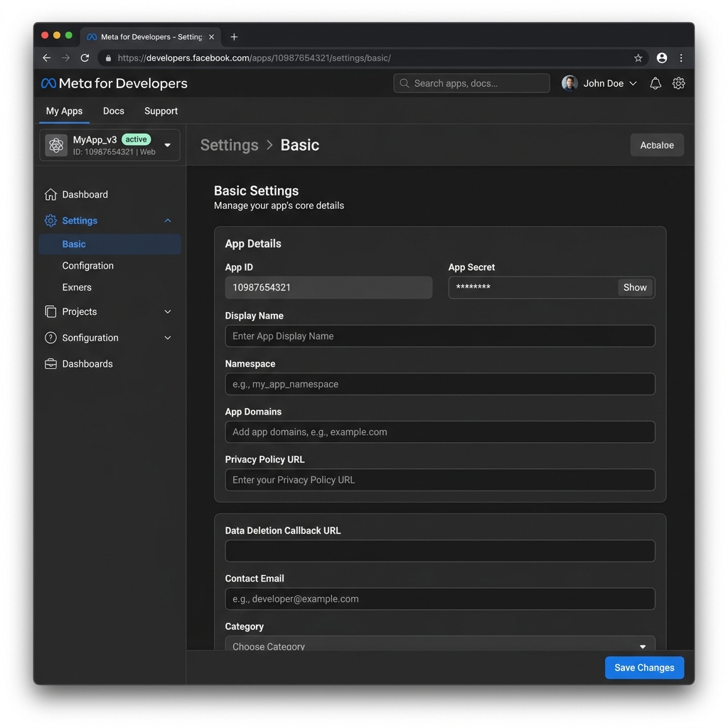The height and width of the screenshot is (728, 728).
Task: Switch to the Docs tab
Action: click(113, 111)
